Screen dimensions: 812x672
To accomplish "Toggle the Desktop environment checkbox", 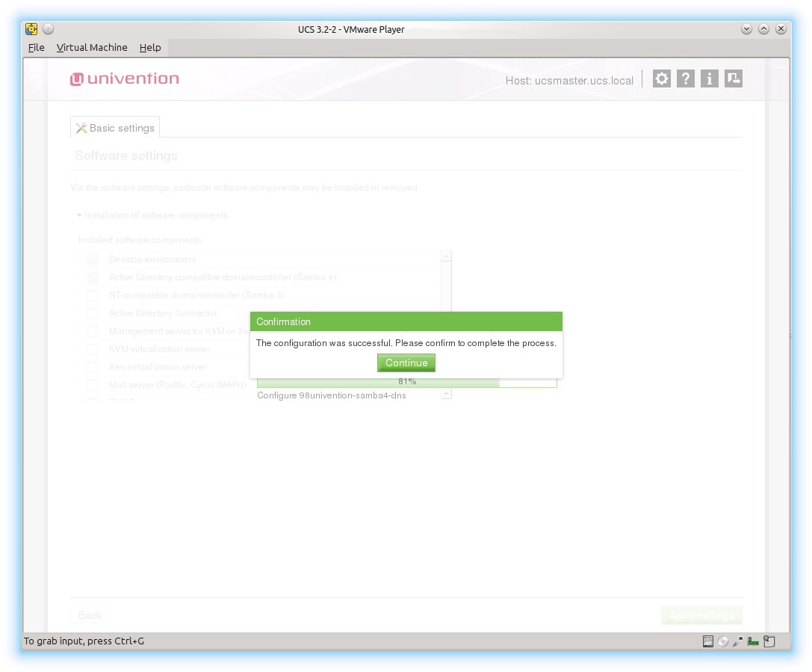I will 93,259.
